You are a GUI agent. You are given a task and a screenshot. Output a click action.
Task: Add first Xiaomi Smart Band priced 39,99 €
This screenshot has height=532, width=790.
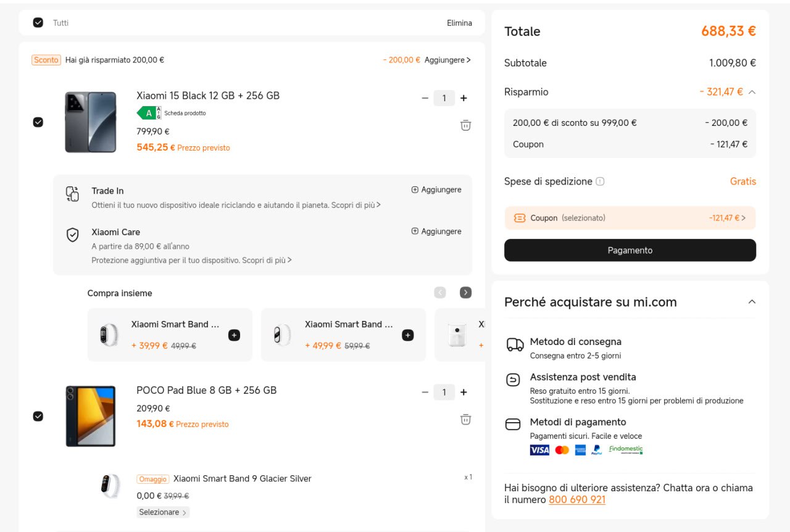click(x=234, y=335)
